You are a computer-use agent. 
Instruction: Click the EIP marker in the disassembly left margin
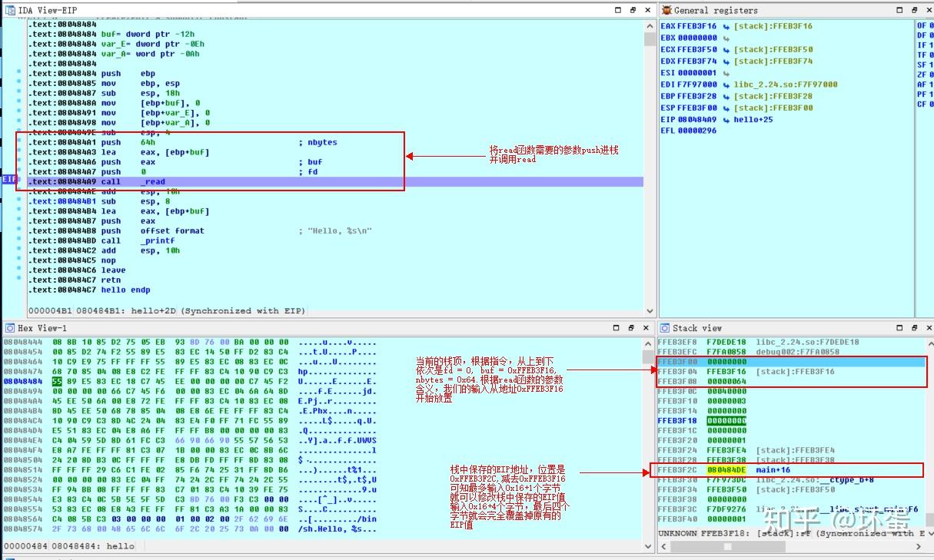[x=8, y=179]
